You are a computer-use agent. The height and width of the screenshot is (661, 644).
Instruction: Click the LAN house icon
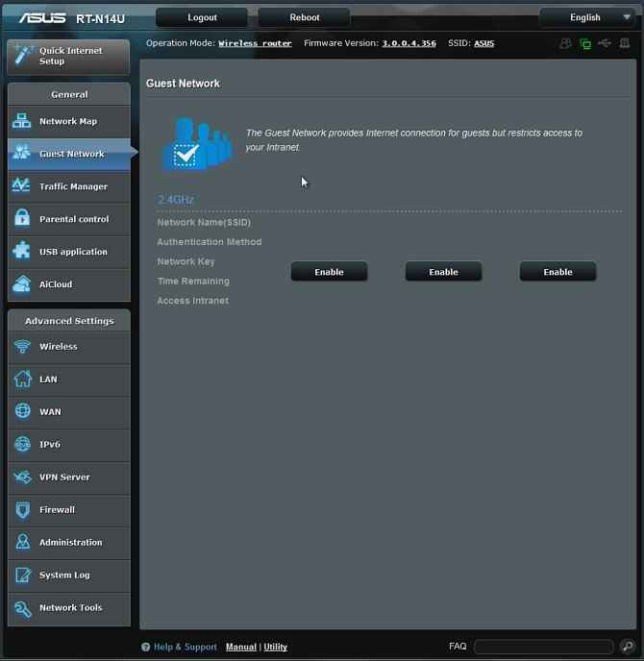tap(22, 379)
